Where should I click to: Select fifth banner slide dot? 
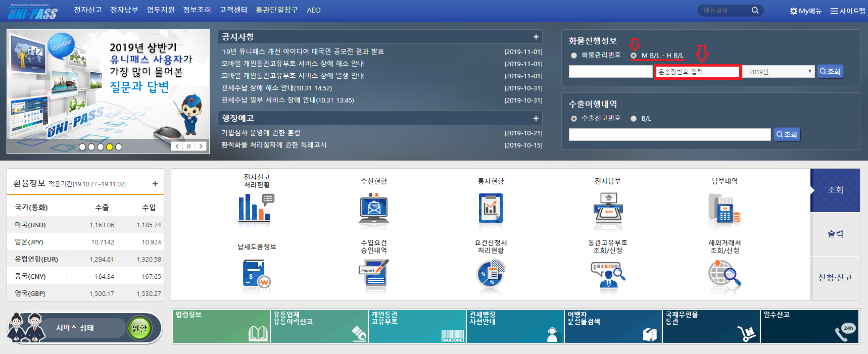[119, 147]
